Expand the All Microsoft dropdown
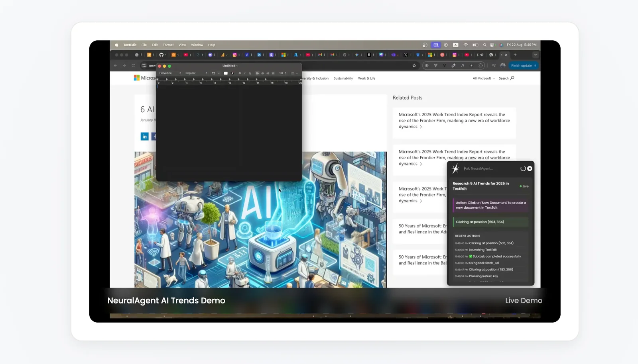638x364 pixels. click(x=483, y=78)
